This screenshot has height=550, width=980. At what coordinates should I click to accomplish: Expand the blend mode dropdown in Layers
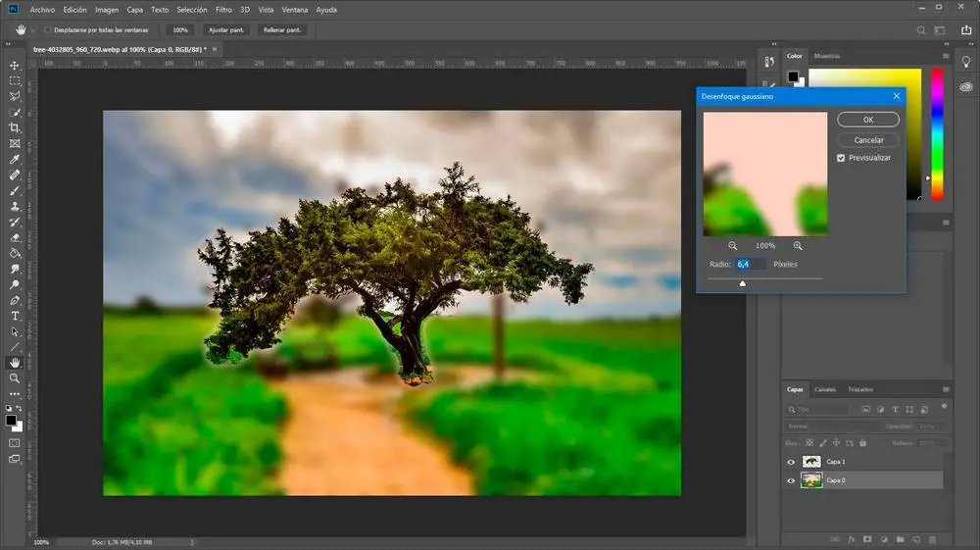coord(821,426)
